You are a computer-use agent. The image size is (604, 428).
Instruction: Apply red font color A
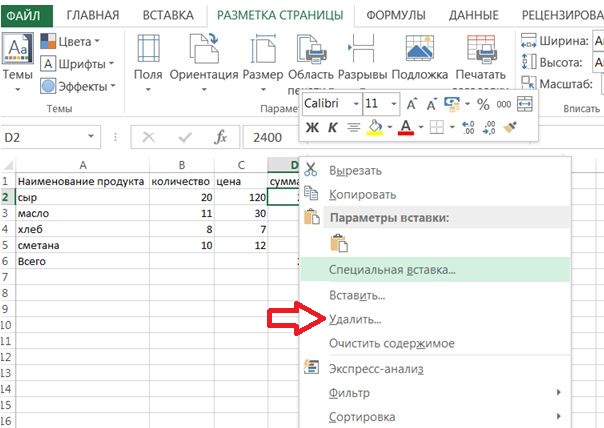[x=406, y=127]
